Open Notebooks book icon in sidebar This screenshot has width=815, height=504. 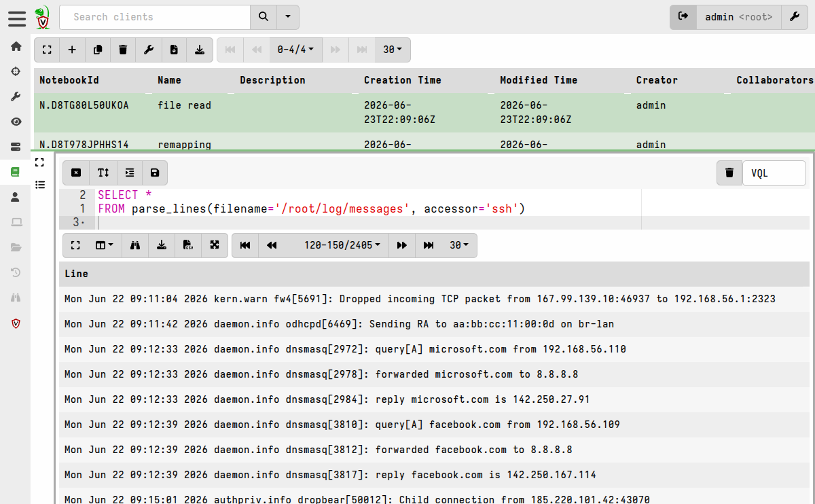click(16, 172)
